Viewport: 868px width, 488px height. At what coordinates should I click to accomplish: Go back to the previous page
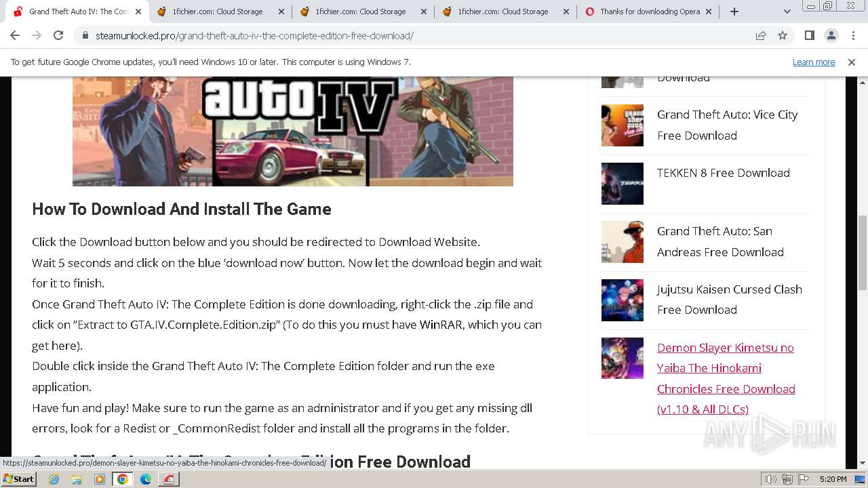[x=15, y=36]
